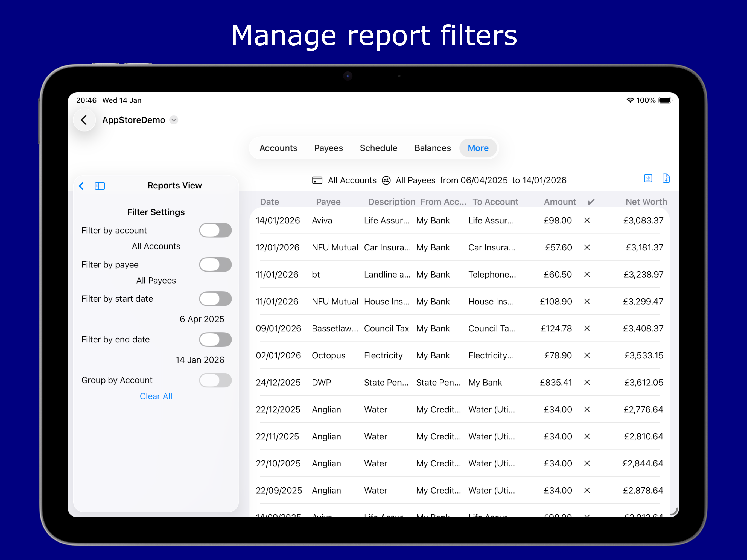
Task: Click the X mark on the 22/10/2025 row
Action: [587, 464]
